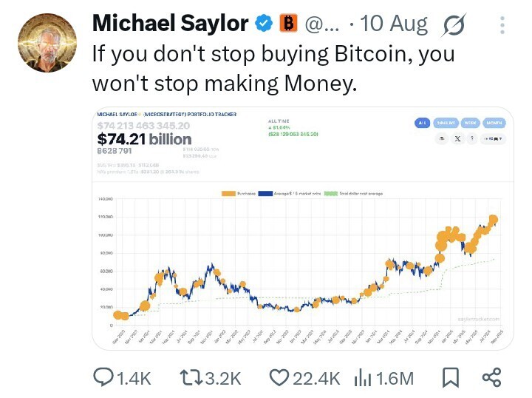View analytics via bar chart icon
This screenshot has height=398, width=532.
(x=362, y=378)
